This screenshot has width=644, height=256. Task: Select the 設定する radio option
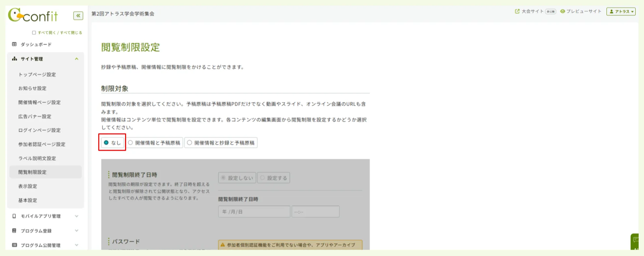point(262,178)
